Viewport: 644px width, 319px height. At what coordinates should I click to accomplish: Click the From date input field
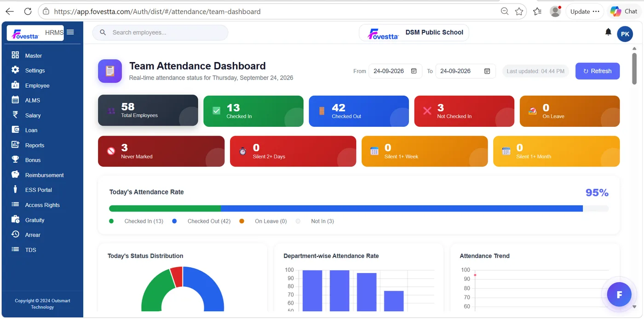(x=396, y=71)
